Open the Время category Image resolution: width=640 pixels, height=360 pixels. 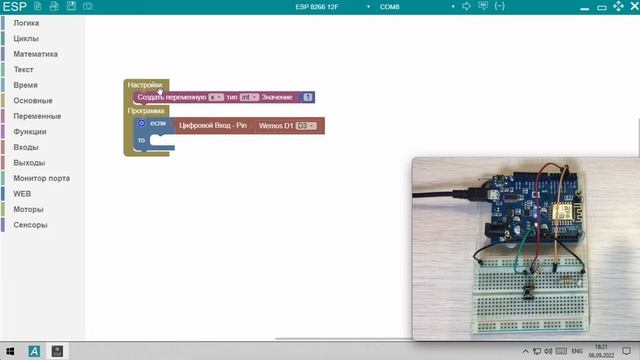click(x=25, y=85)
